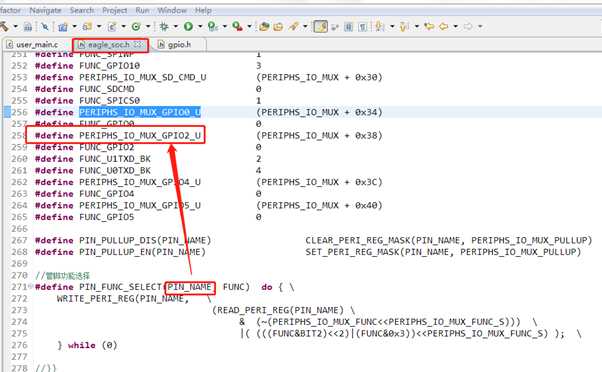Click the Search pencil icon
The width and height of the screenshot is (602, 372).
[294, 26]
